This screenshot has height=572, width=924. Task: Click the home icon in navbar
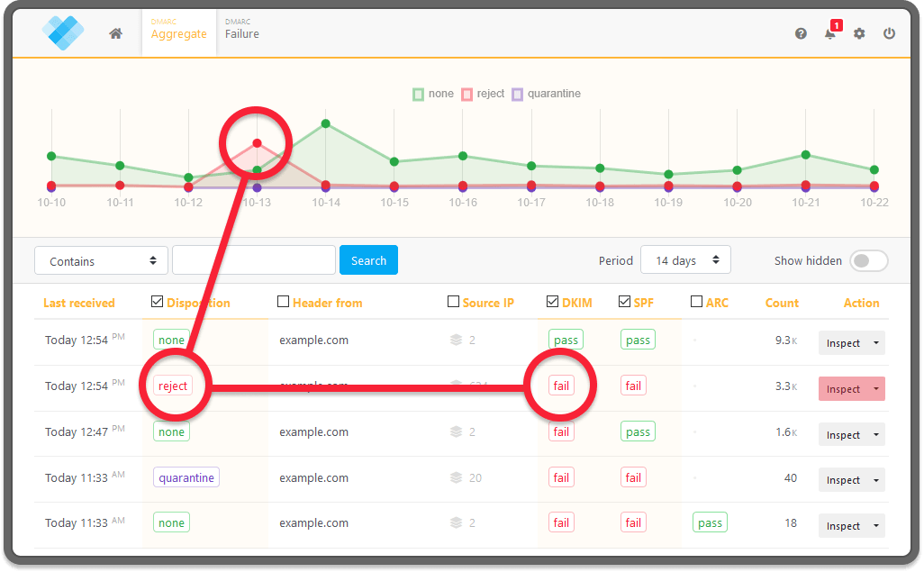pyautogui.click(x=115, y=33)
